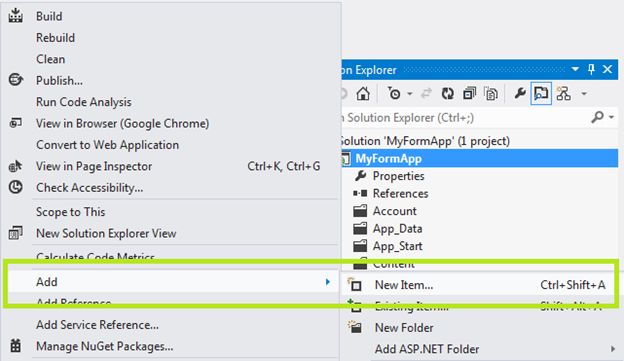
Task: Open the toolbar overflow options dropdown
Action: [584, 94]
